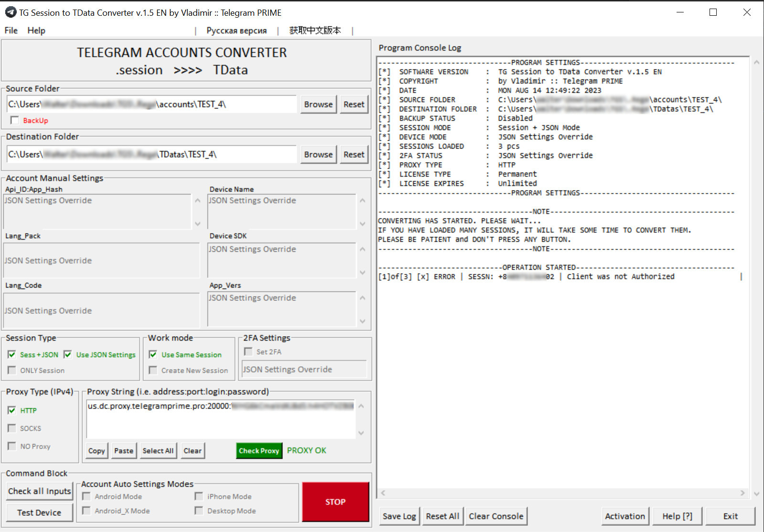Exit the converter program

coord(731,516)
